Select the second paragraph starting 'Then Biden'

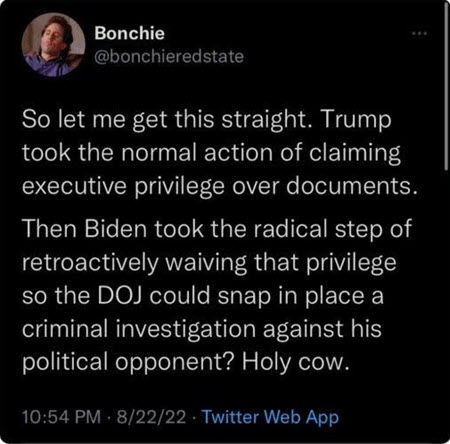[x=217, y=295]
